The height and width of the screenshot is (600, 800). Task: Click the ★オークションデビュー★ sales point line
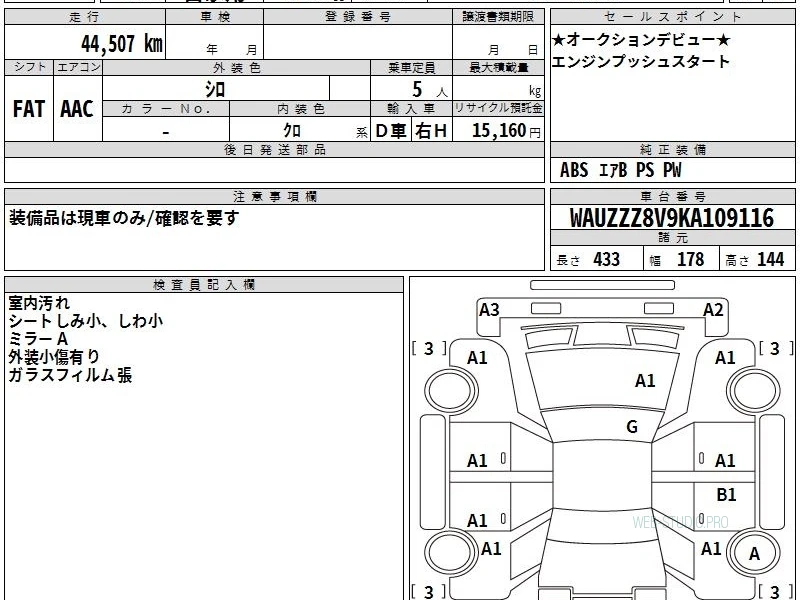click(641, 40)
